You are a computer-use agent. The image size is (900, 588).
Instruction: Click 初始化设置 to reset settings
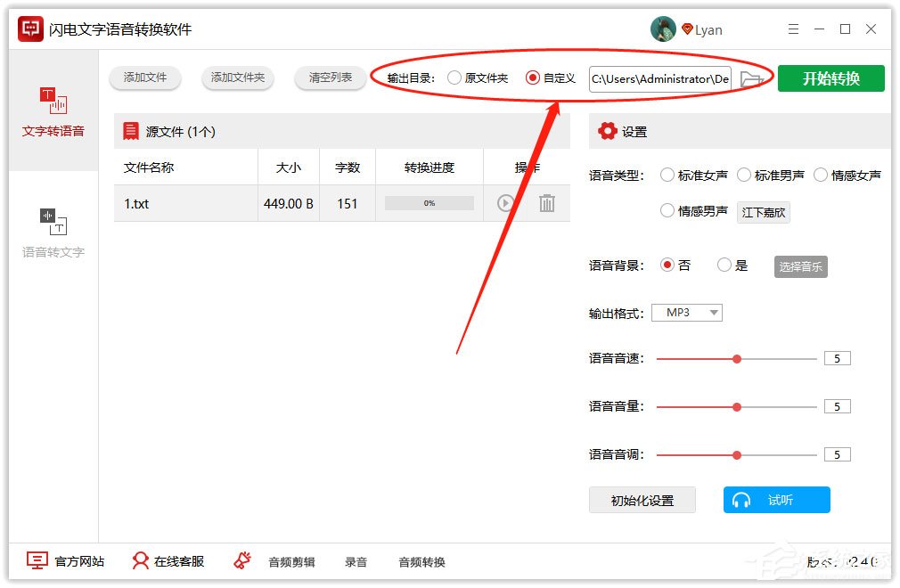pyautogui.click(x=642, y=500)
